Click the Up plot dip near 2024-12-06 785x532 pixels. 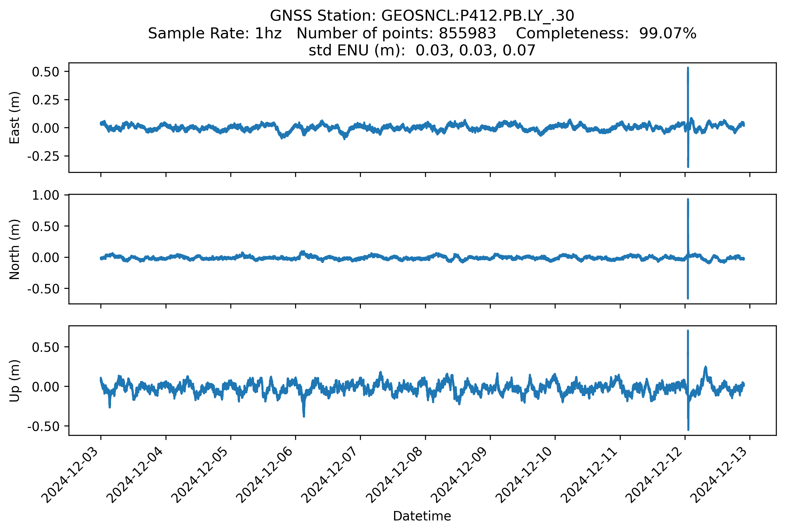[x=304, y=415]
